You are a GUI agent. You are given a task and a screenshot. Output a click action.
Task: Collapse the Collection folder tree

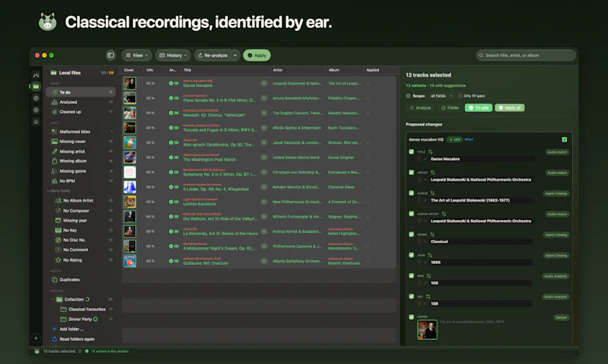[52, 299]
